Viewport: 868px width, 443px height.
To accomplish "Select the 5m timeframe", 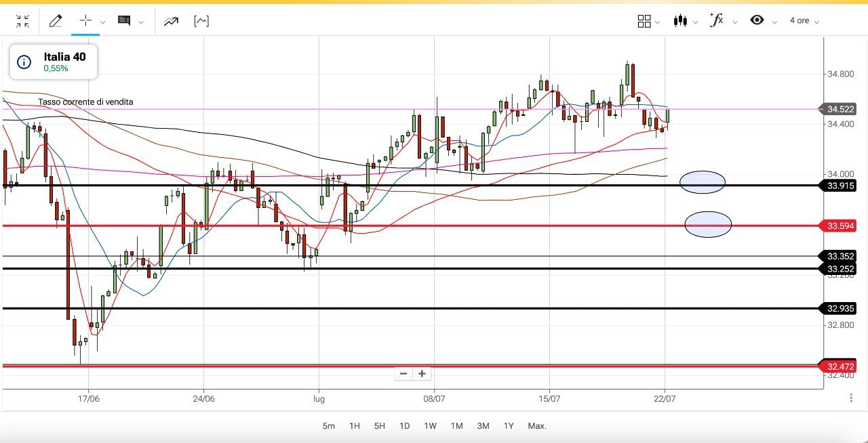I will click(329, 426).
